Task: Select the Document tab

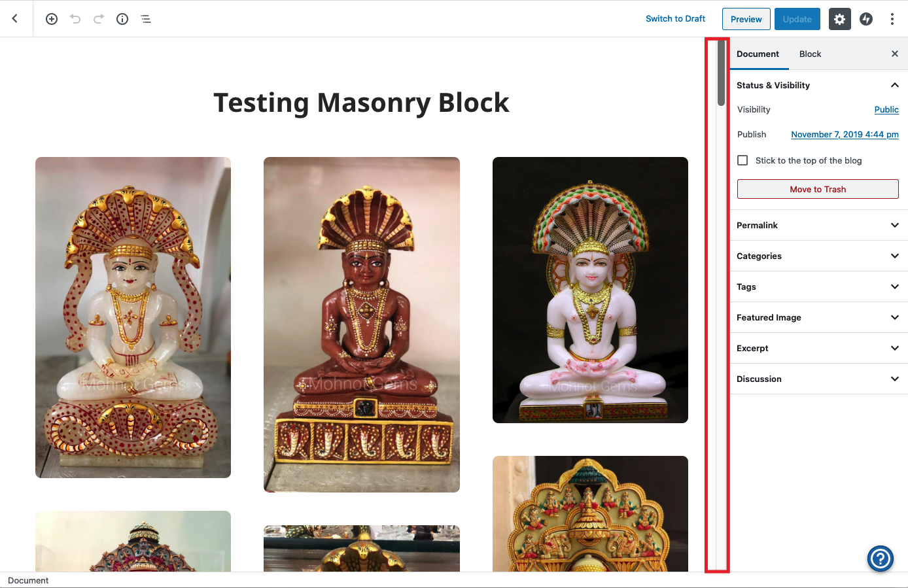Action: click(758, 54)
